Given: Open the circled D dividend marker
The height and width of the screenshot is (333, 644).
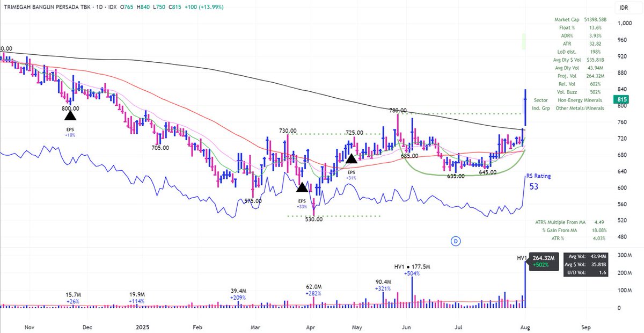Looking at the screenshot, I should click(x=455, y=241).
